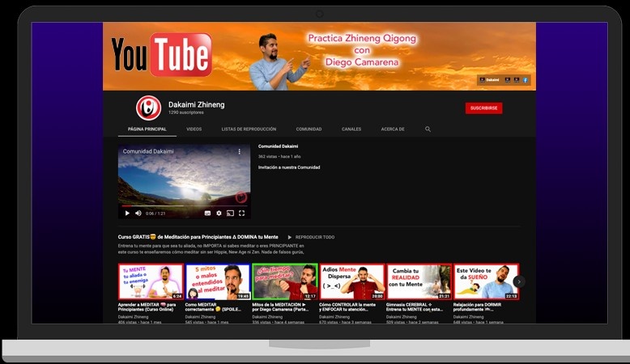
Task: Click the title 'Cómo CONTROLAR la mente y ENFOCAR'
Action: pyautogui.click(x=347, y=307)
